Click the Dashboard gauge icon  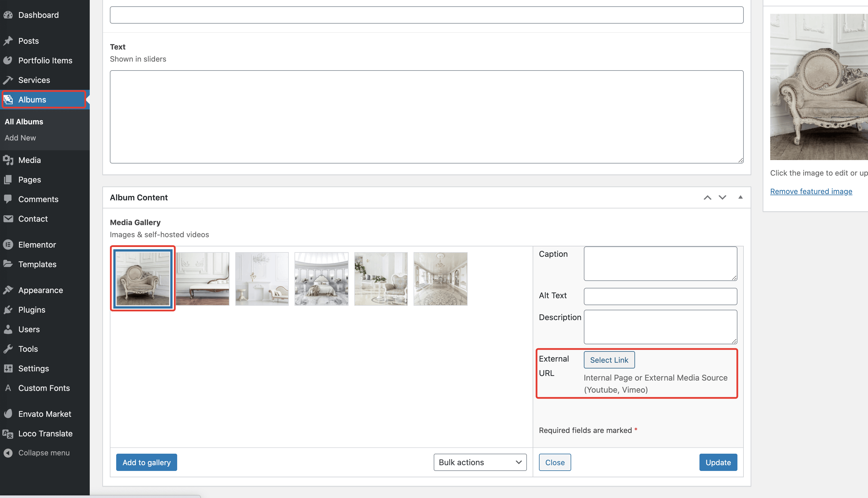click(8, 15)
